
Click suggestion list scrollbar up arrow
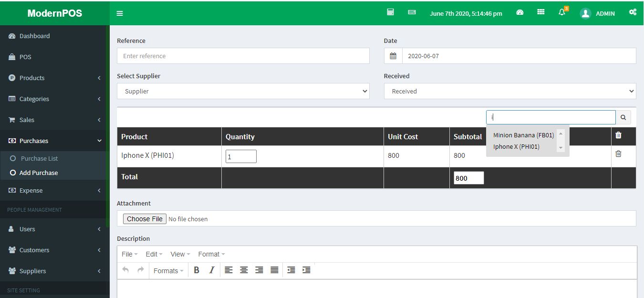(561, 134)
